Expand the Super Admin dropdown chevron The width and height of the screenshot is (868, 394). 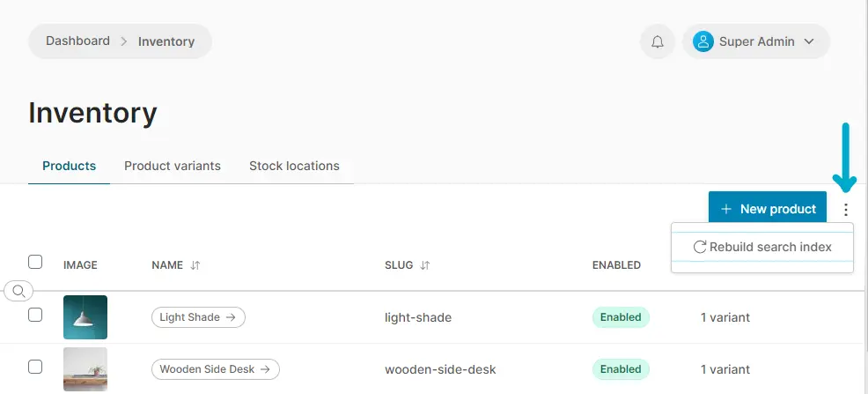809,41
